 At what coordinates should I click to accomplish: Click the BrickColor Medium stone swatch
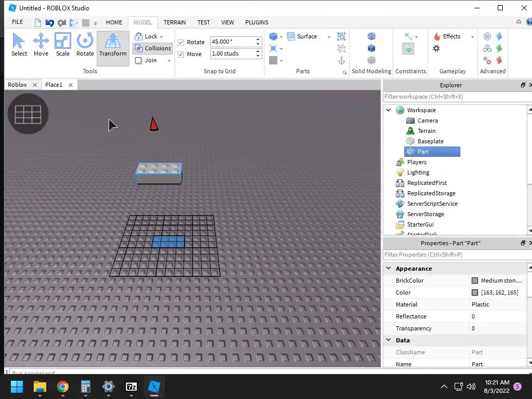[x=475, y=281]
